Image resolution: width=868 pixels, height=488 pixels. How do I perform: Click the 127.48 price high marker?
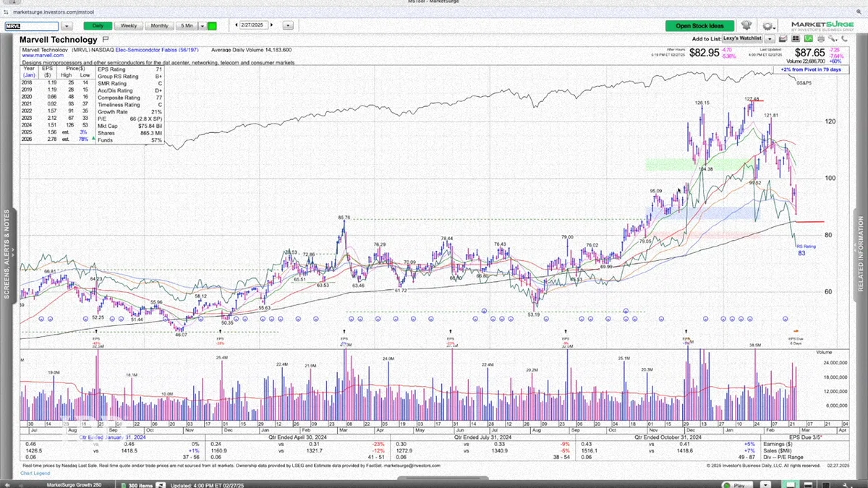(752, 98)
